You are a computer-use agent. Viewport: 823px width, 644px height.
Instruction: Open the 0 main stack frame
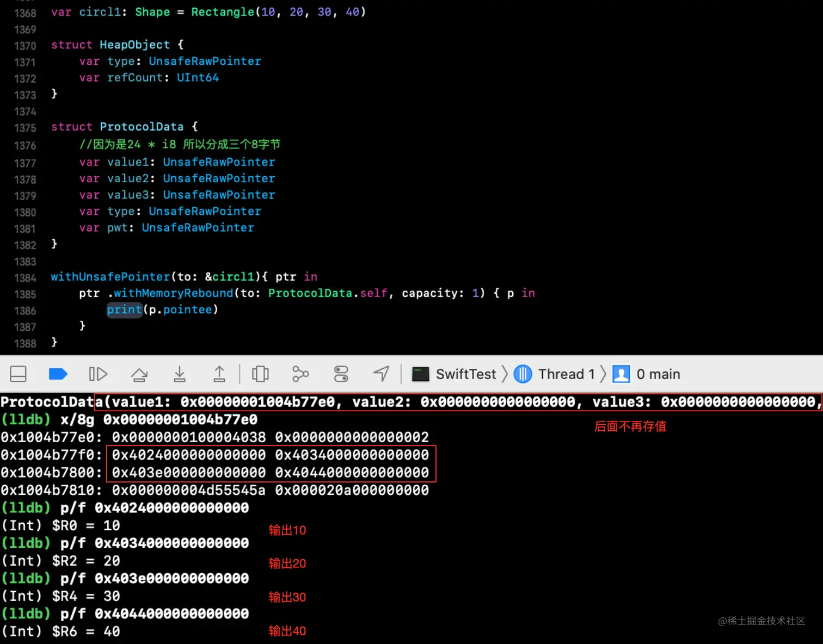[658, 374]
